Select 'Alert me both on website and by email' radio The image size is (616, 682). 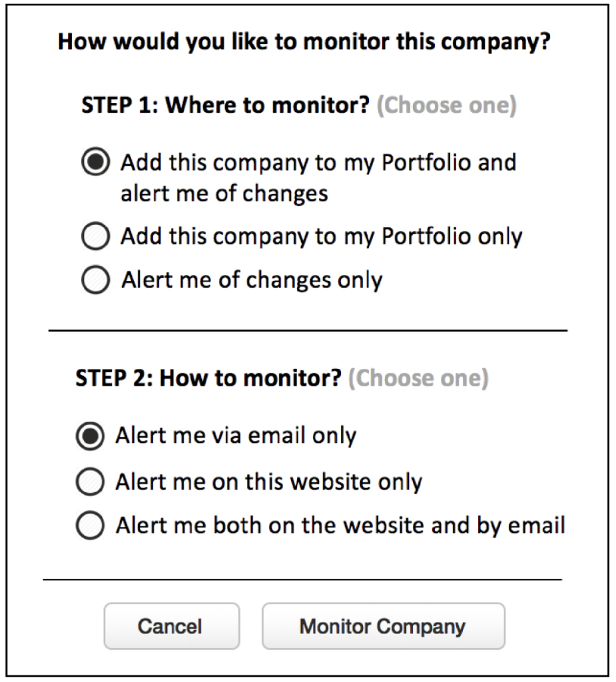90,526
